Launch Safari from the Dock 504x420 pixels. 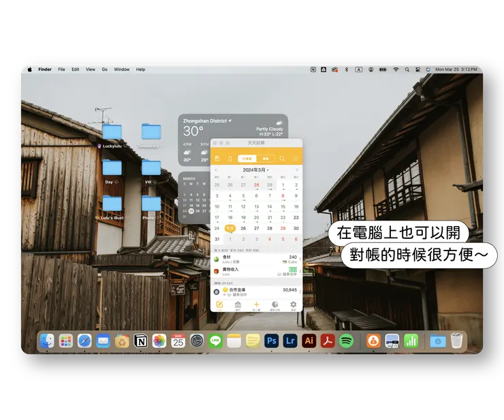84,341
